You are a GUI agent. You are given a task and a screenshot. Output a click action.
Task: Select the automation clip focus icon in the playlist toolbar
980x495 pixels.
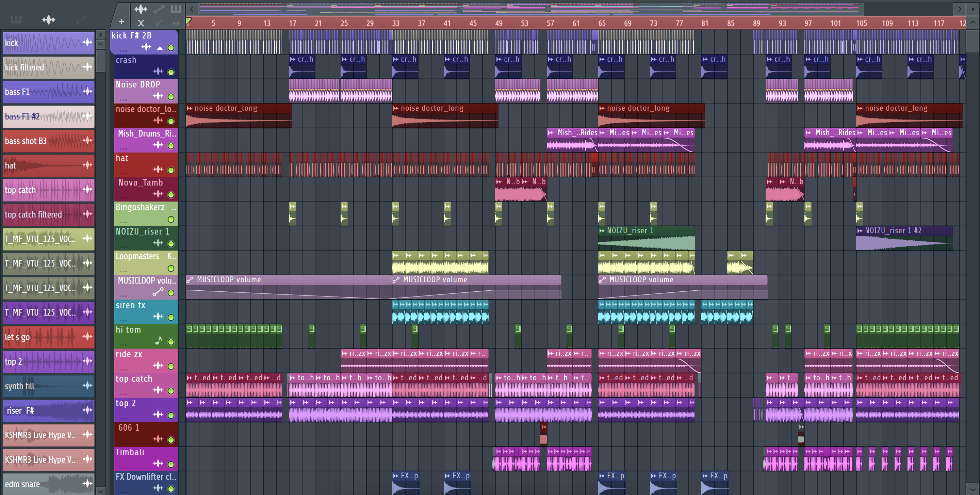pos(159,9)
